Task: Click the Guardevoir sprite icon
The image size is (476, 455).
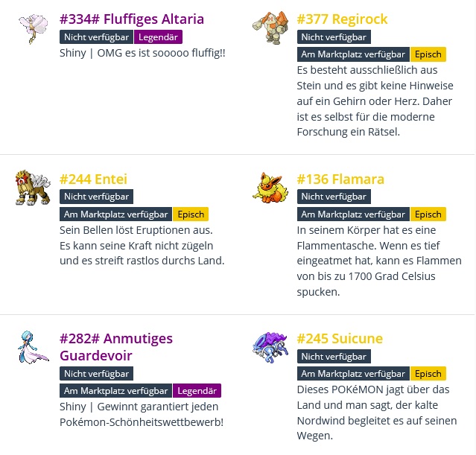Action: 31,348
